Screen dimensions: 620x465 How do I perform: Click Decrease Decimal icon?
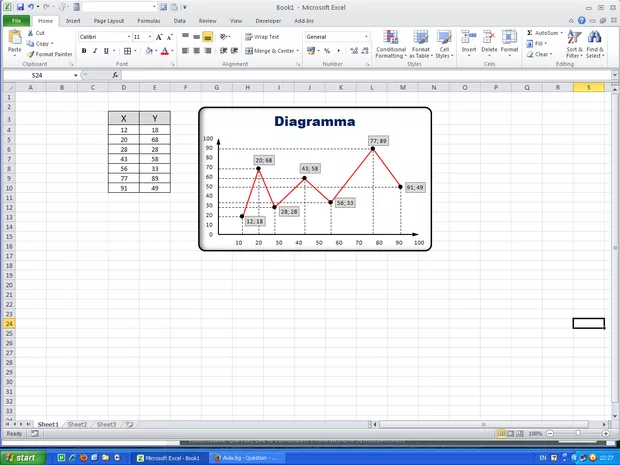pyautogui.click(x=365, y=51)
